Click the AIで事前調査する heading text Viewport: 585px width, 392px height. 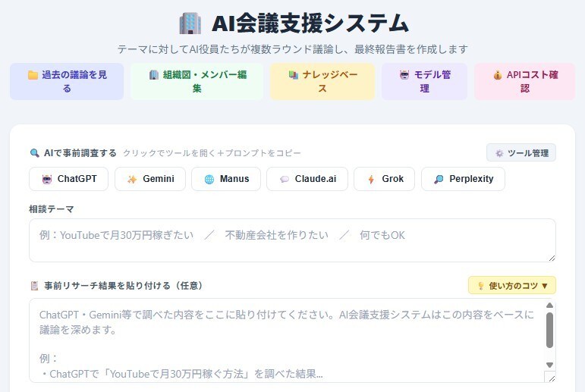pos(80,153)
